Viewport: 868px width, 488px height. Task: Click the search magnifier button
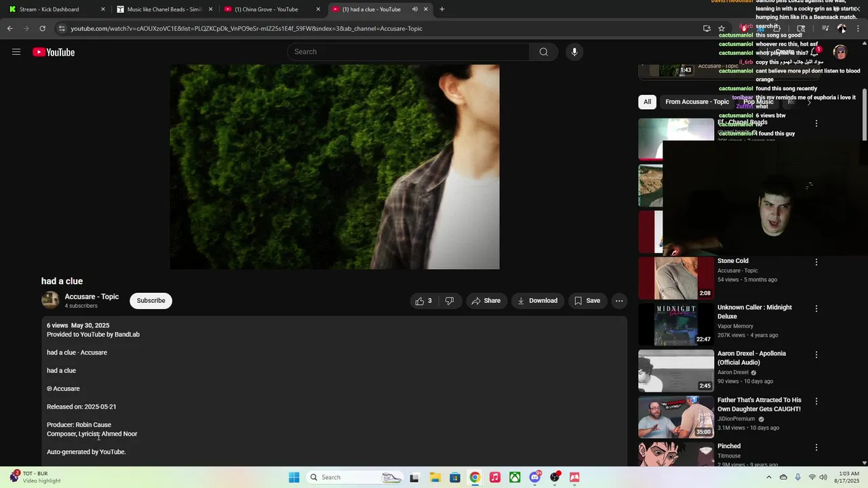pyautogui.click(x=544, y=52)
